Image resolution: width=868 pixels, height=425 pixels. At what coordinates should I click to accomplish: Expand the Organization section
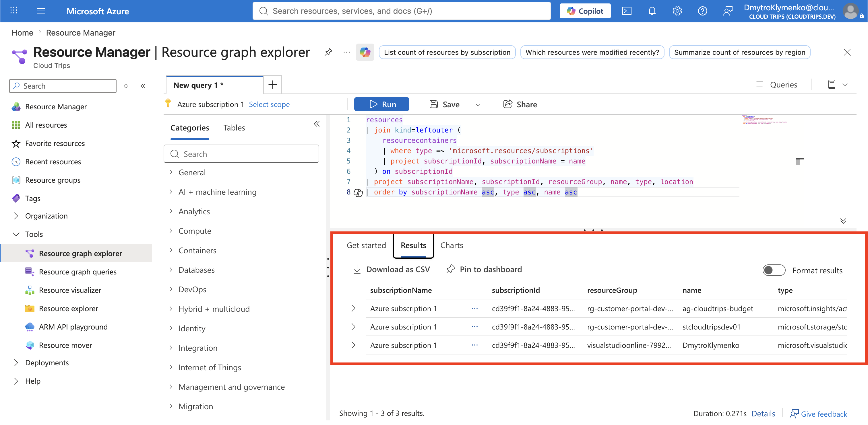[16, 216]
